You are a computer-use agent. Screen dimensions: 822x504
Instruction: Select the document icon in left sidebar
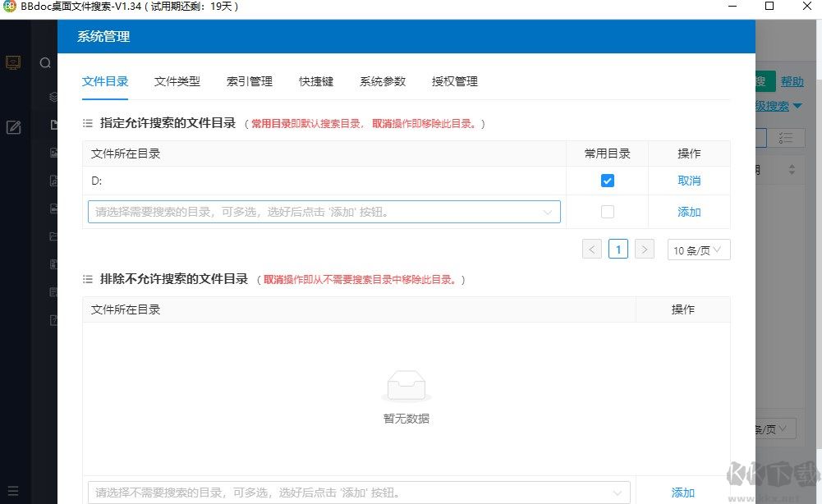point(53,124)
